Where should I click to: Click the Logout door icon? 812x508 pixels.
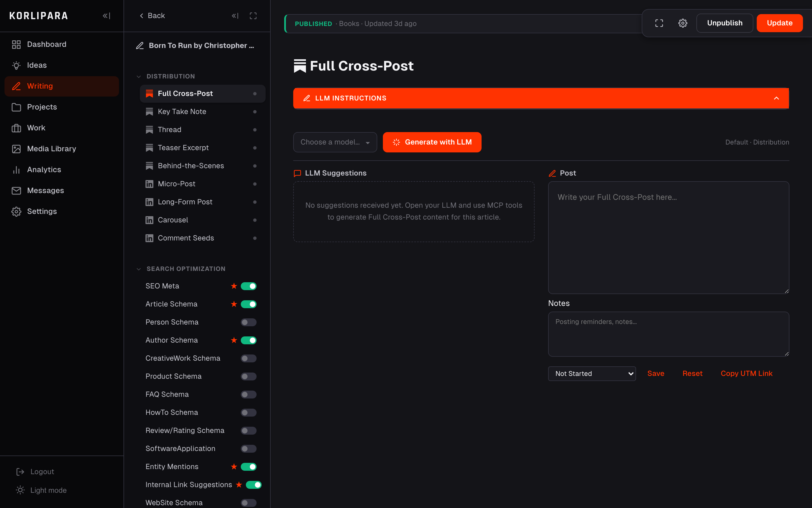pyautogui.click(x=20, y=472)
